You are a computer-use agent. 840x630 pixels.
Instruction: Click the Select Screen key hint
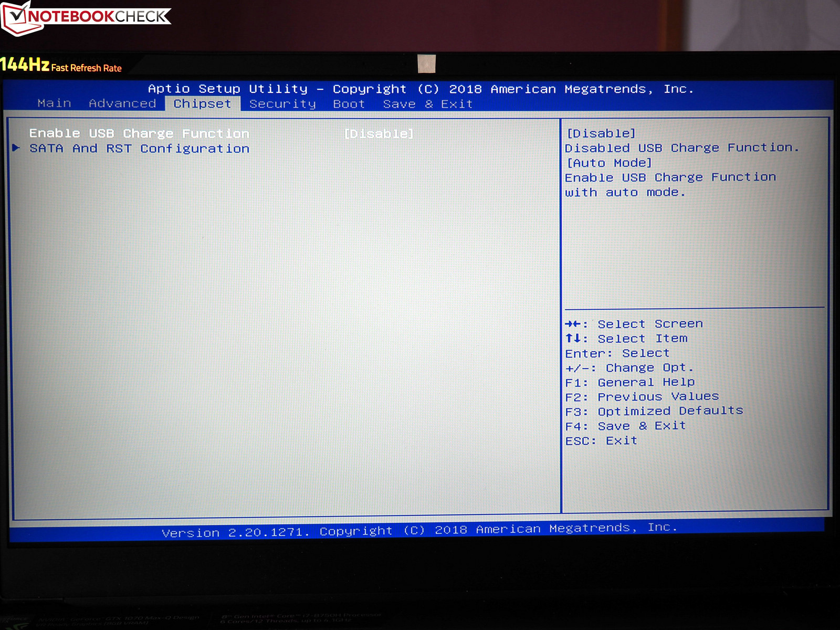[634, 324]
